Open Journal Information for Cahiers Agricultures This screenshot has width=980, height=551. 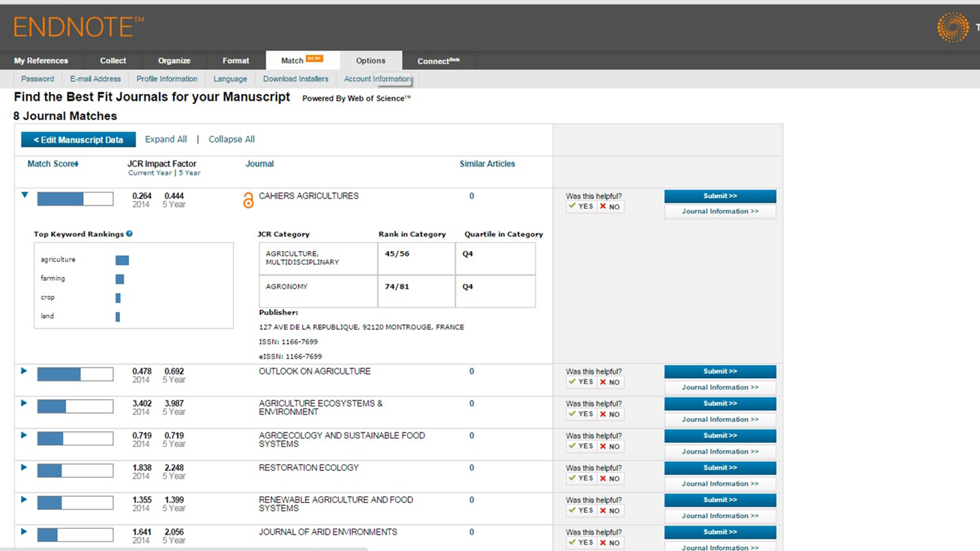[x=720, y=211]
